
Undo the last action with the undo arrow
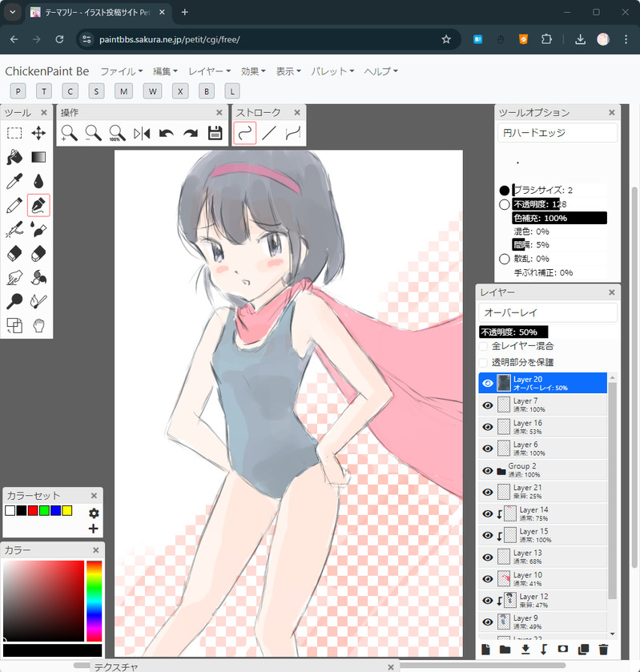coord(166,134)
